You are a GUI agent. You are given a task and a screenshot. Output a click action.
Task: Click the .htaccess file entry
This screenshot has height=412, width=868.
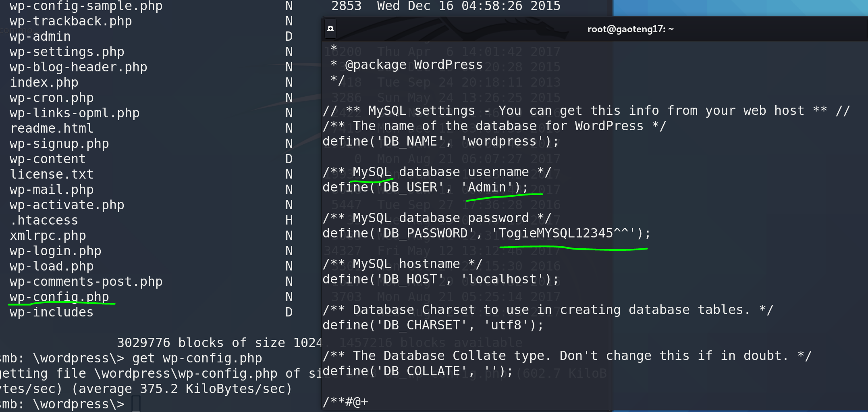(x=44, y=220)
